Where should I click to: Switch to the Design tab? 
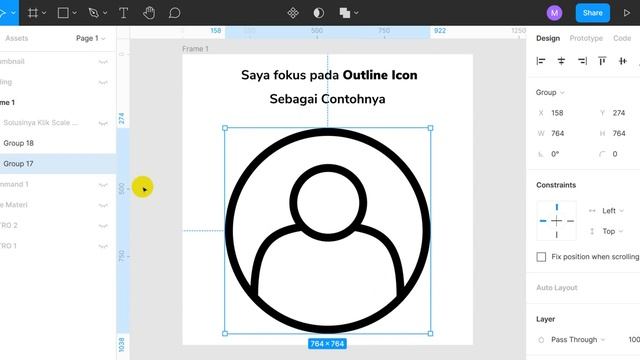tap(548, 38)
